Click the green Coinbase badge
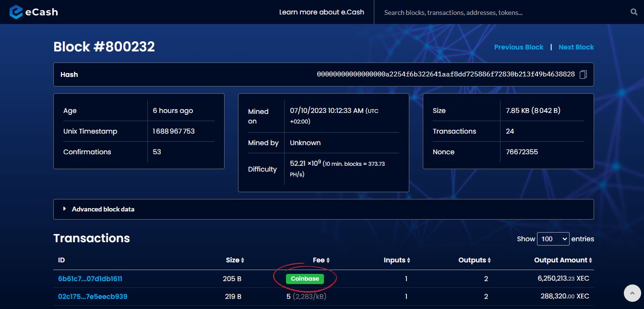644x309 pixels. point(305,279)
